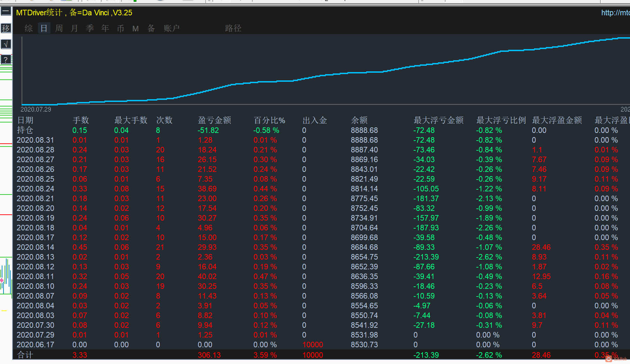Click the 百分比% column header

coord(269,120)
